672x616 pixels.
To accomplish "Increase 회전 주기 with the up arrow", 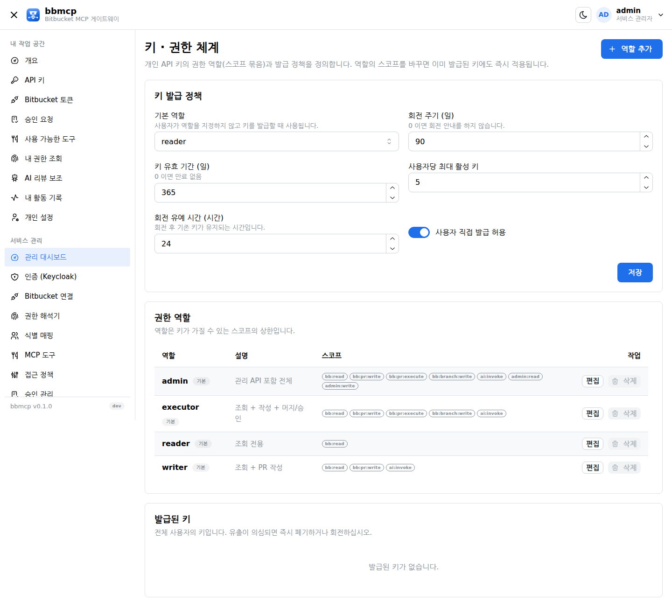I will (646, 137).
